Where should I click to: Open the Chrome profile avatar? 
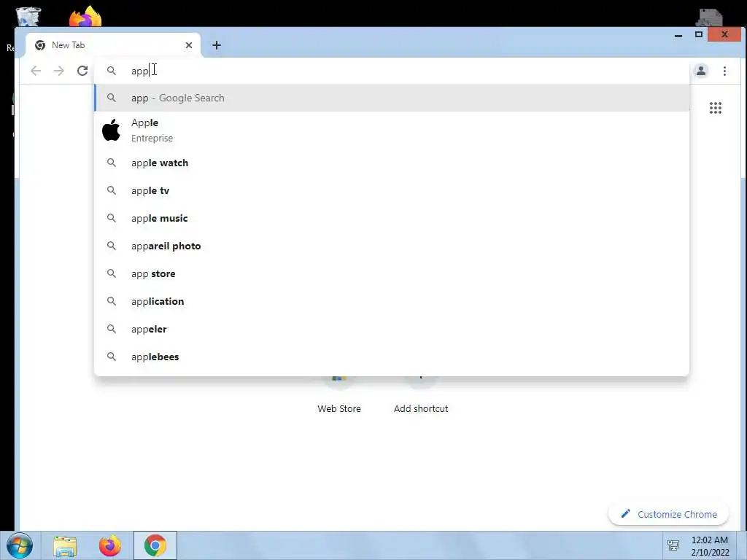tap(701, 71)
